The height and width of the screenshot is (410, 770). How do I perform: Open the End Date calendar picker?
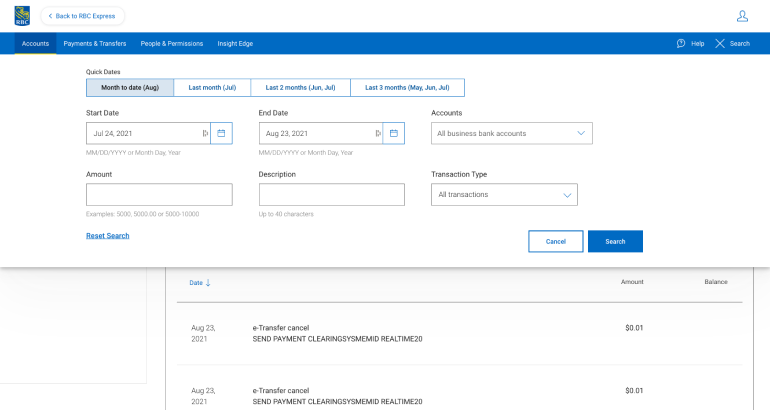[x=394, y=133]
